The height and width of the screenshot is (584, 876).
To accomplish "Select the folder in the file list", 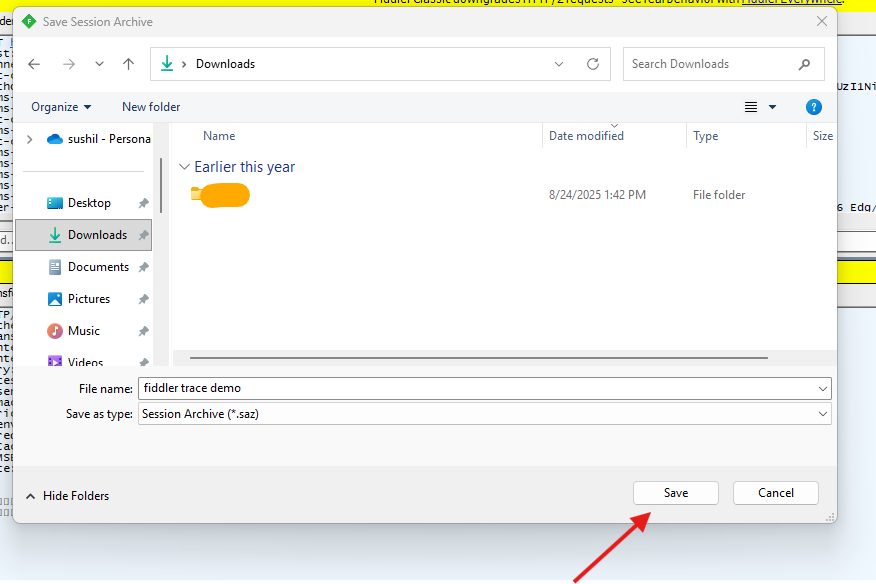I will click(220, 195).
